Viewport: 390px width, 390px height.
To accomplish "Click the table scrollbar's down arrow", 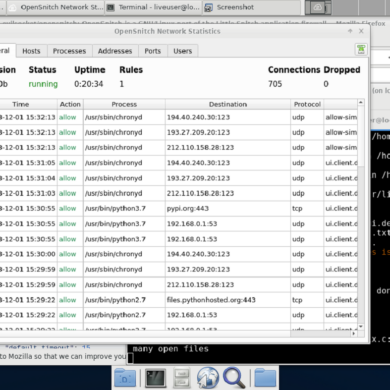I will click(x=361, y=327).
